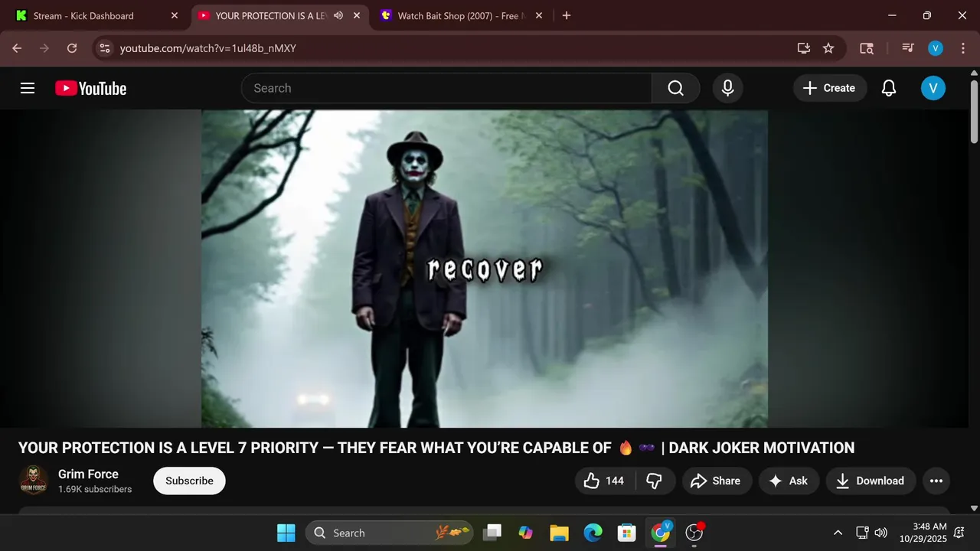
Task: Close the Kick Dashboard tab
Action: point(174,15)
